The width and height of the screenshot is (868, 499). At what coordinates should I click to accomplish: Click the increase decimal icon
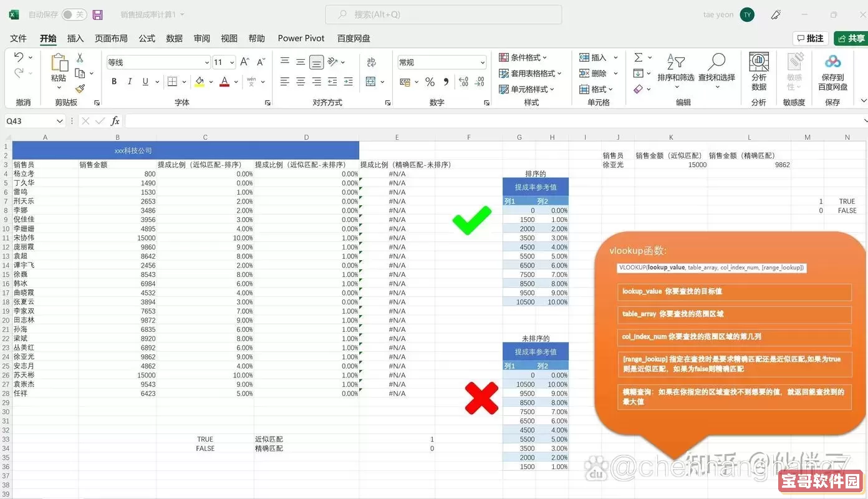coord(463,82)
